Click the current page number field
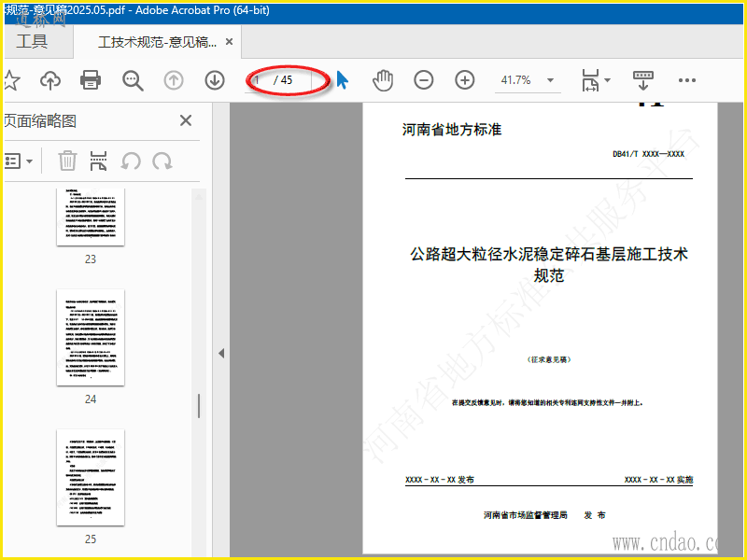Screen dimensions: 747x560 (260, 80)
